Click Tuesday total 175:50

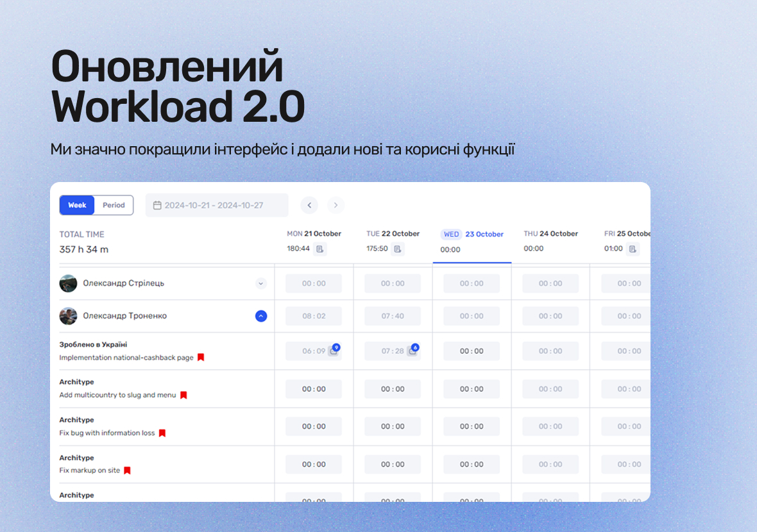coord(377,249)
